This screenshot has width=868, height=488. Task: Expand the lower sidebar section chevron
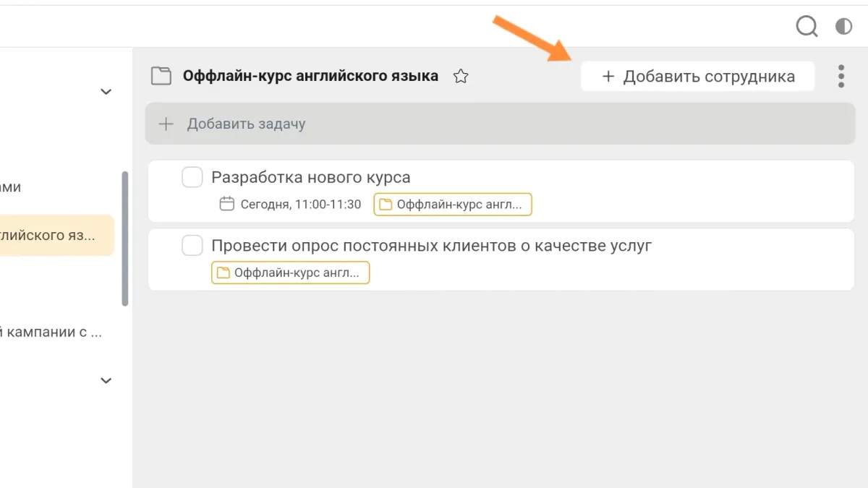click(106, 380)
